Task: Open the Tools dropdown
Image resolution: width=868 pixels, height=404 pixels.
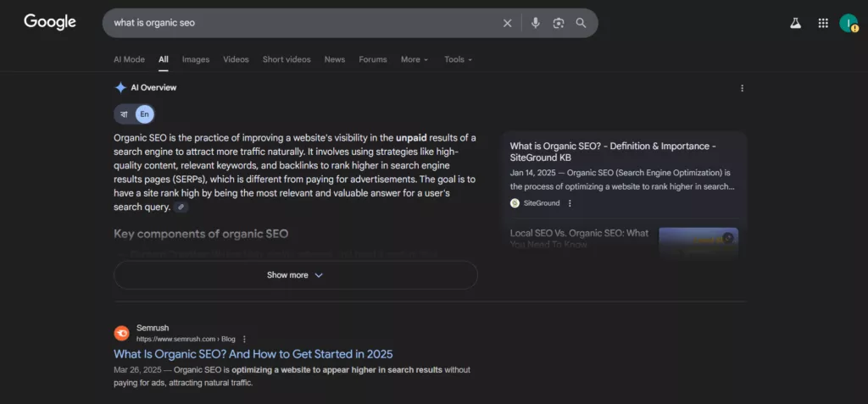Action: tap(459, 60)
